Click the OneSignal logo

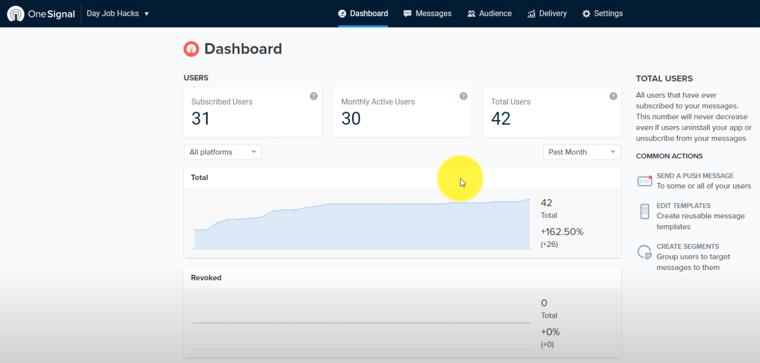41,14
